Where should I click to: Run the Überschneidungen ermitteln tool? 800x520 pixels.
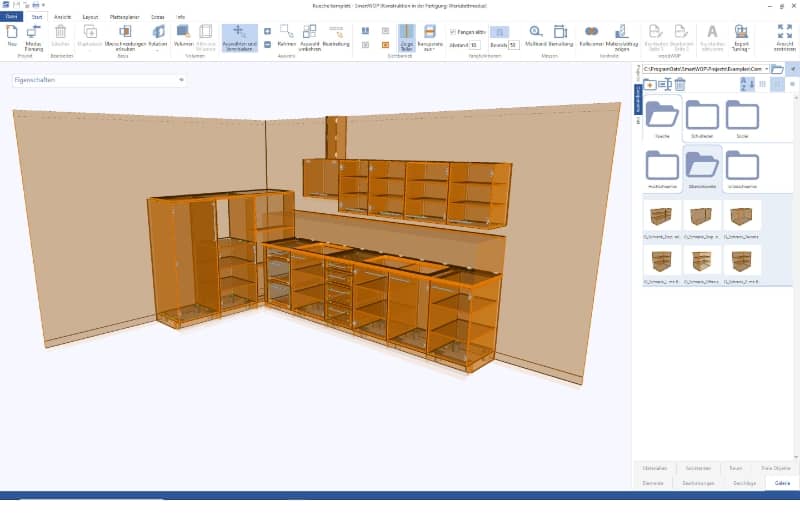pyautogui.click(x=125, y=38)
